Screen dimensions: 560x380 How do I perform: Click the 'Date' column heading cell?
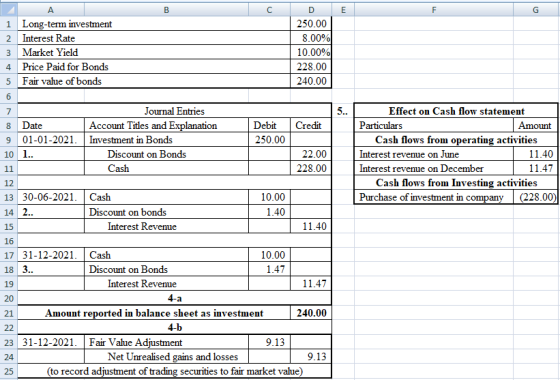click(51, 125)
